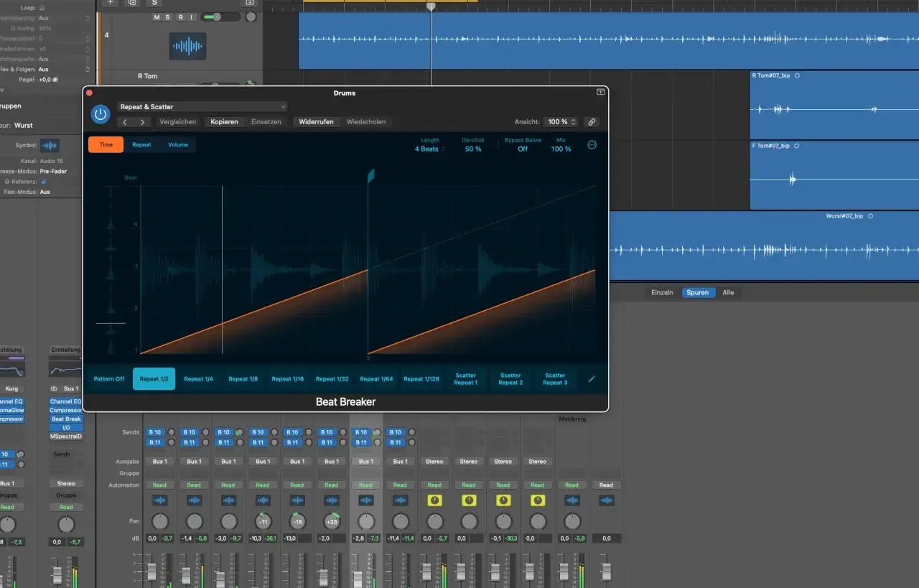Click the De-click 50 % value
Image resolution: width=919 pixels, height=588 pixels.
click(473, 149)
